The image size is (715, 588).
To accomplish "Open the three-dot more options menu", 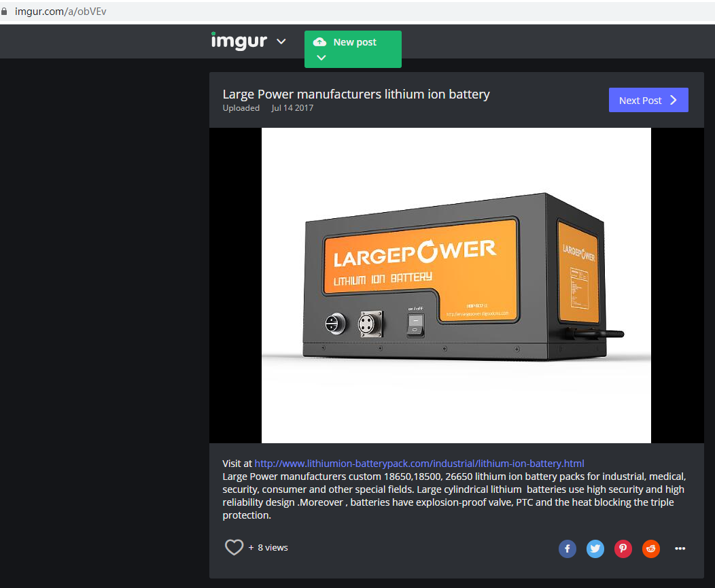I will click(680, 549).
